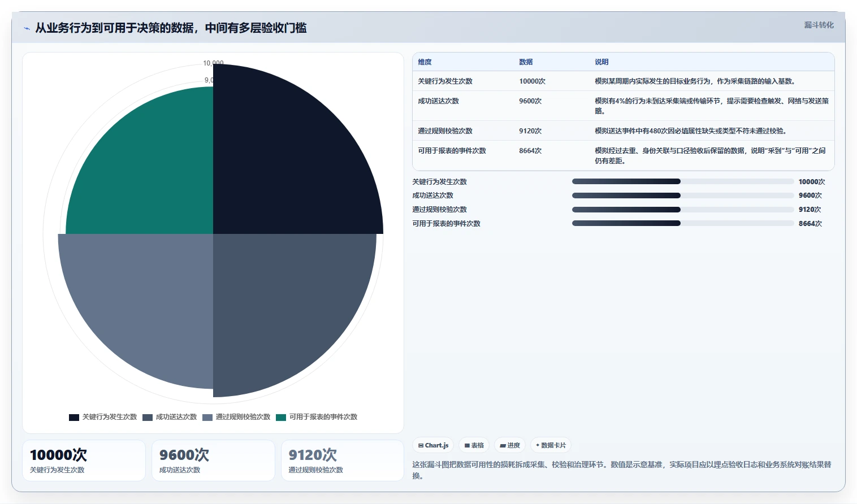This screenshot has height=504, width=857.
Task: Select table value 8664次
Action: tap(530, 151)
